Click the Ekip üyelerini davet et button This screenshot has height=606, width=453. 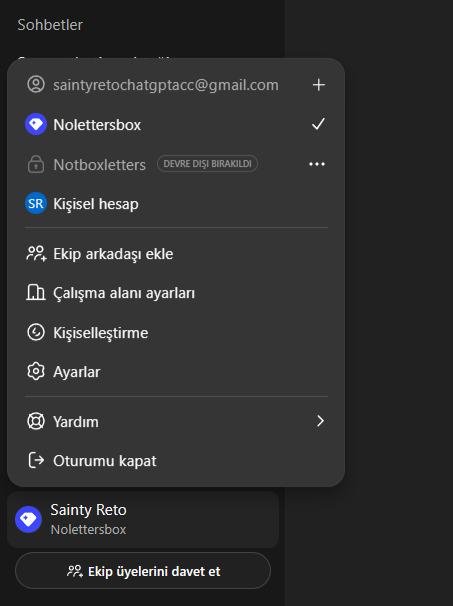click(143, 571)
